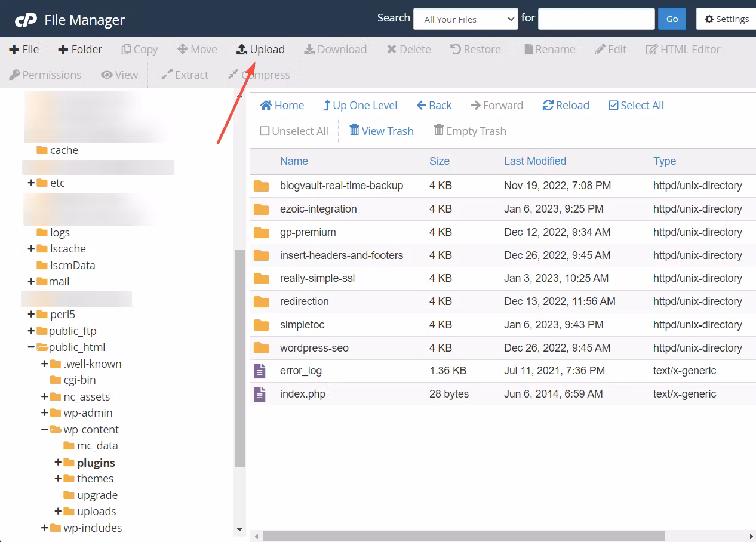This screenshot has height=542, width=756.
Task: Open the All Your Files search dropdown
Action: tap(465, 19)
